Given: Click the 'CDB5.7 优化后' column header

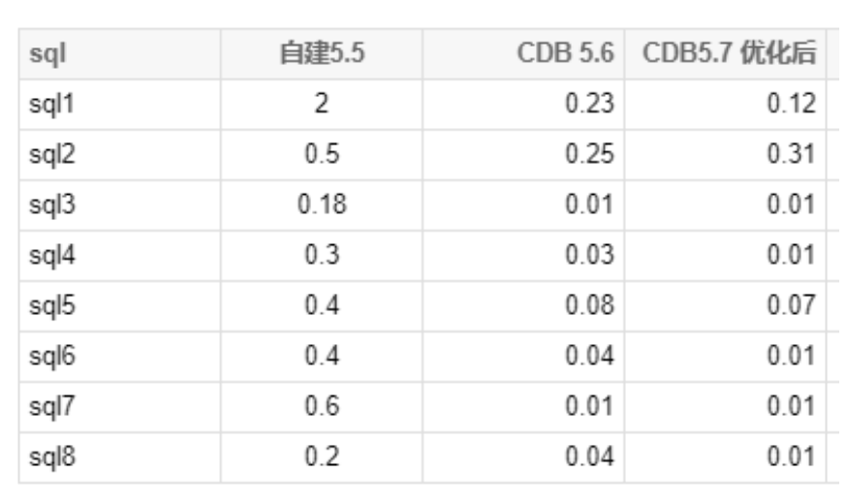Looking at the screenshot, I should point(730,56).
